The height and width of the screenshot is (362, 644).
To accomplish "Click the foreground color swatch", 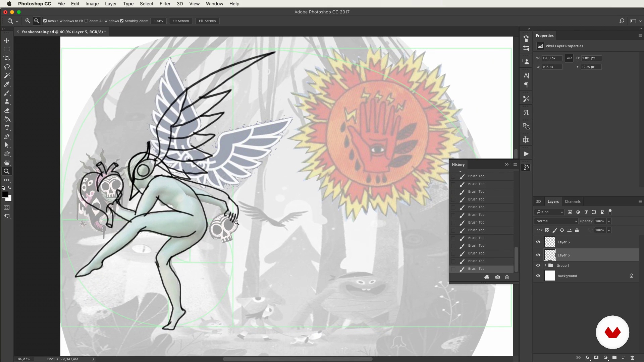I will coord(5,195).
